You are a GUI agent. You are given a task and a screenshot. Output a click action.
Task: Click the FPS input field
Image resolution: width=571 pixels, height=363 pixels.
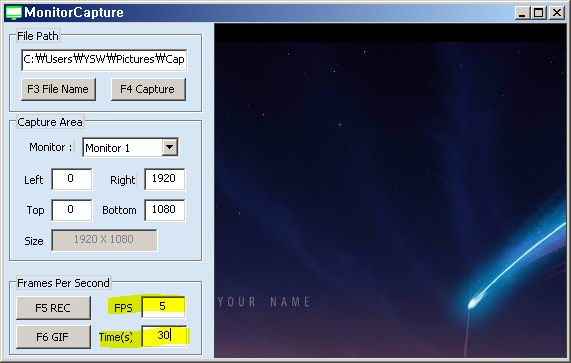pyautogui.click(x=163, y=307)
